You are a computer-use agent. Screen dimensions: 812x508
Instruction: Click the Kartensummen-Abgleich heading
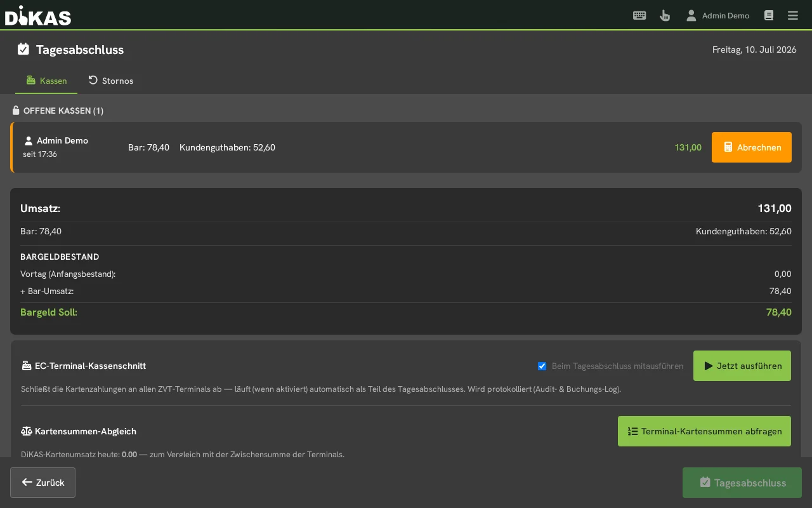tap(86, 431)
